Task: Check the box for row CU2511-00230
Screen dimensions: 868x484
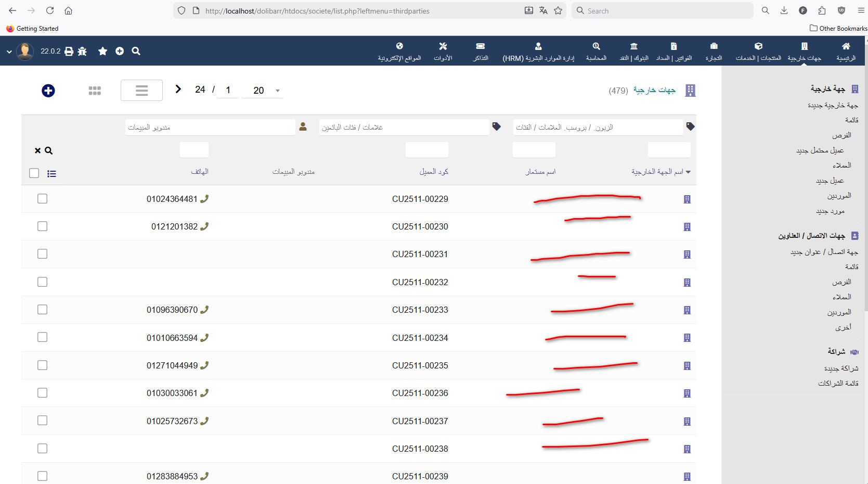Action: pos(43,226)
